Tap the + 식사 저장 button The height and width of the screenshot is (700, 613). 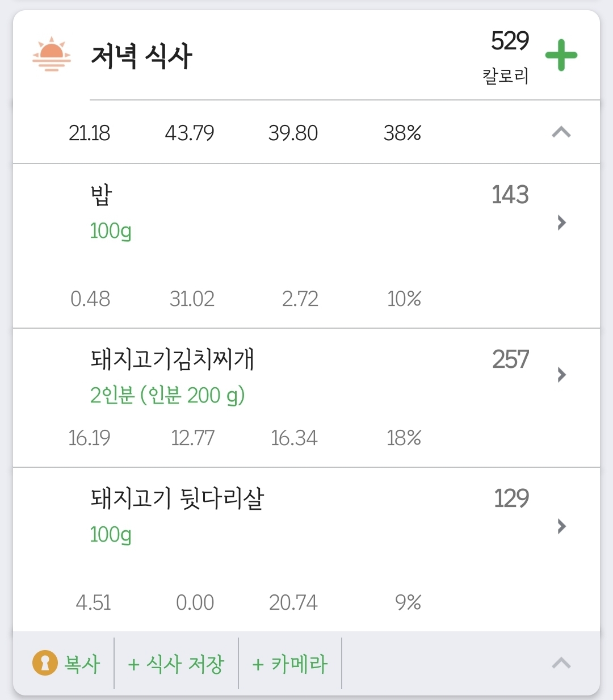(x=177, y=664)
